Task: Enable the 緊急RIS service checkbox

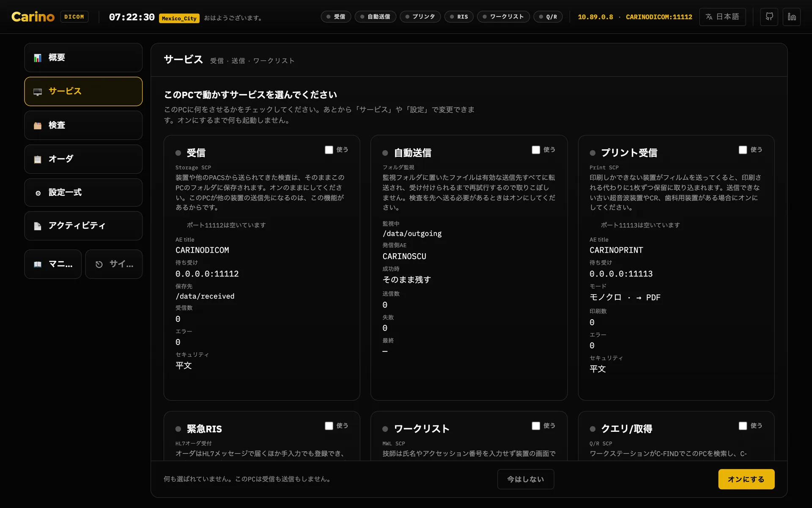Action: pos(329,426)
